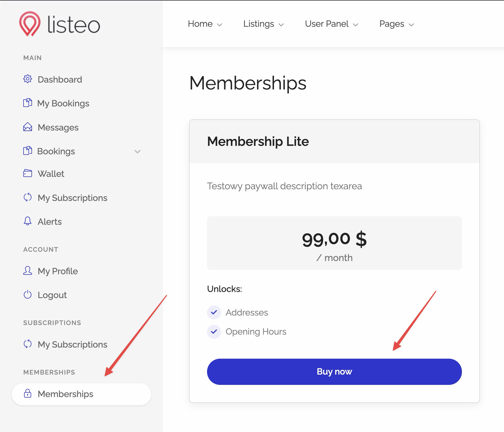This screenshot has width=504, height=432.
Task: Click the 99,00 $ price box
Action: (334, 243)
